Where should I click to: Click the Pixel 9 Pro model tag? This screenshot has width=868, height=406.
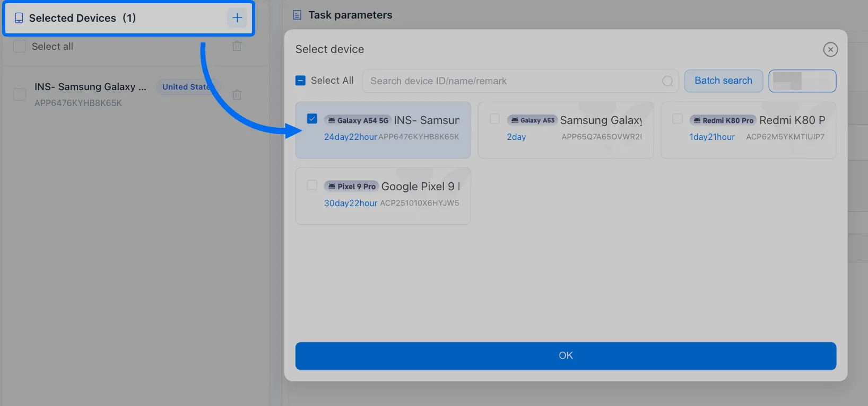pos(351,187)
